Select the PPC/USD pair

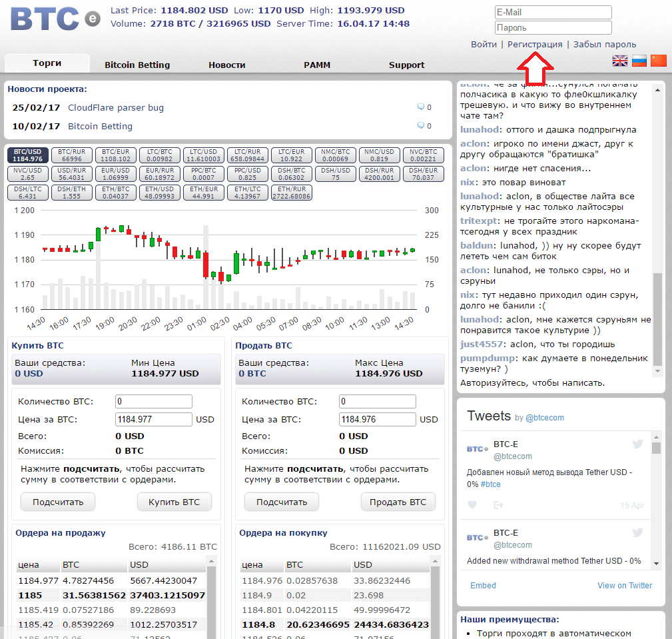tap(247, 174)
